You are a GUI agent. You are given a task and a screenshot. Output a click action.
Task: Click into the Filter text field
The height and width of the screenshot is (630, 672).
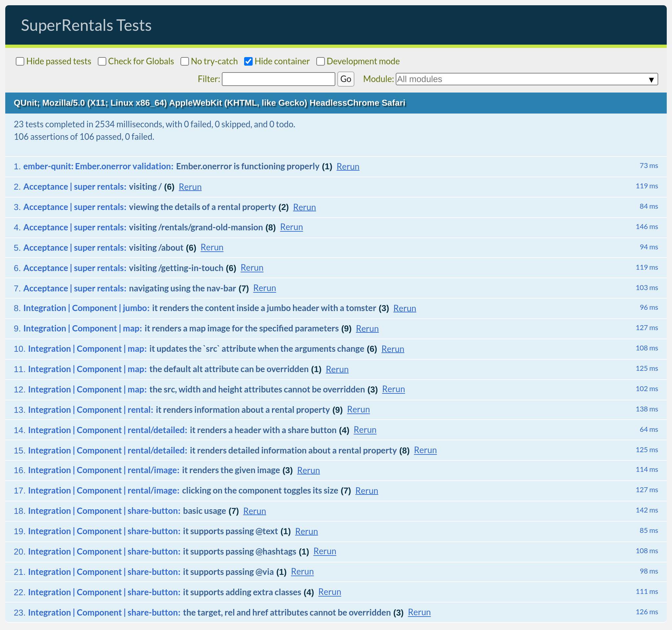[x=278, y=79]
